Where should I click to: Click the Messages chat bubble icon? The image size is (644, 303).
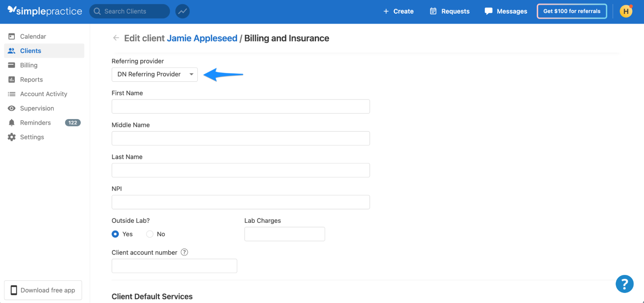(488, 11)
